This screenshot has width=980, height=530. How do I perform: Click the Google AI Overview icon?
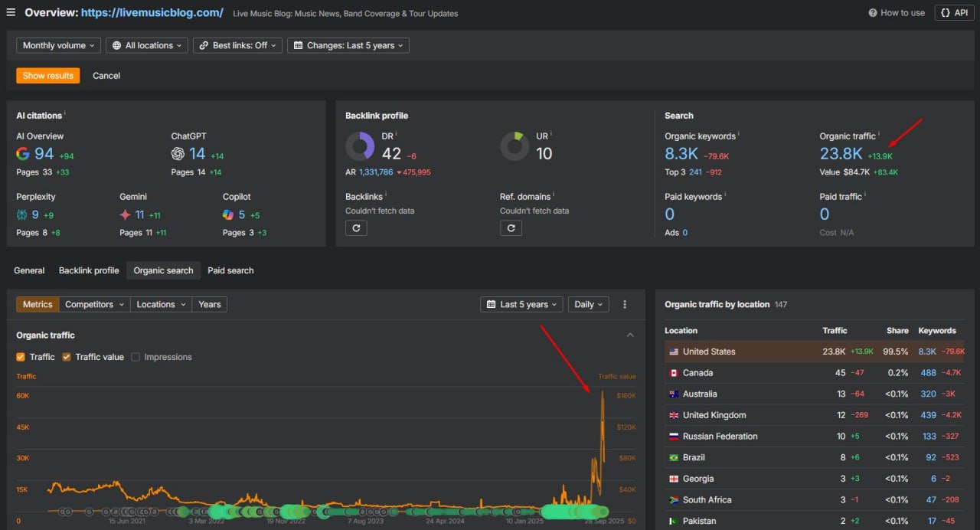tap(23, 154)
